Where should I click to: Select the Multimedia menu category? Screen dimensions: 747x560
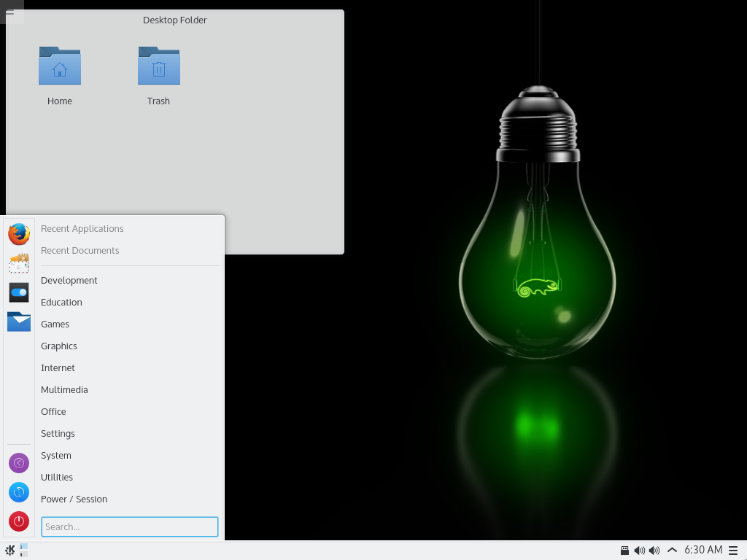64,390
